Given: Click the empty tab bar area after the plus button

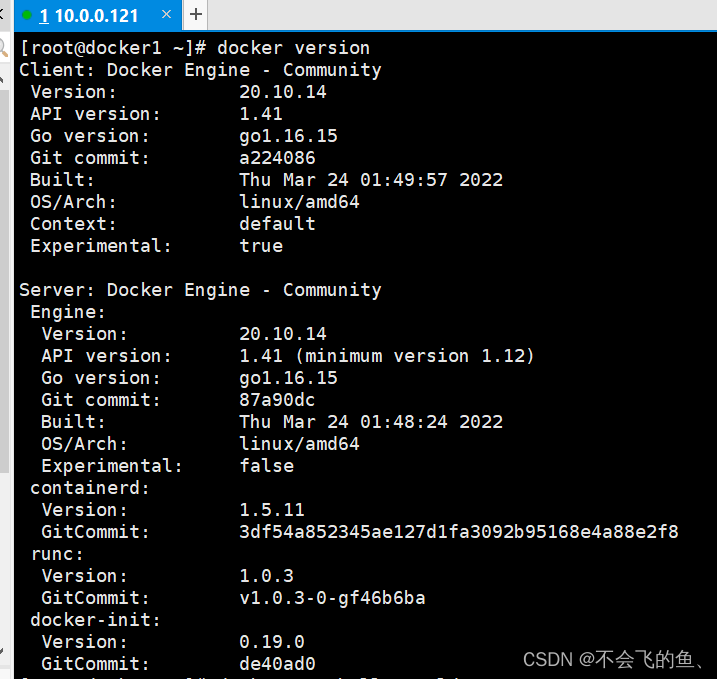Looking at the screenshot, I should [x=462, y=15].
